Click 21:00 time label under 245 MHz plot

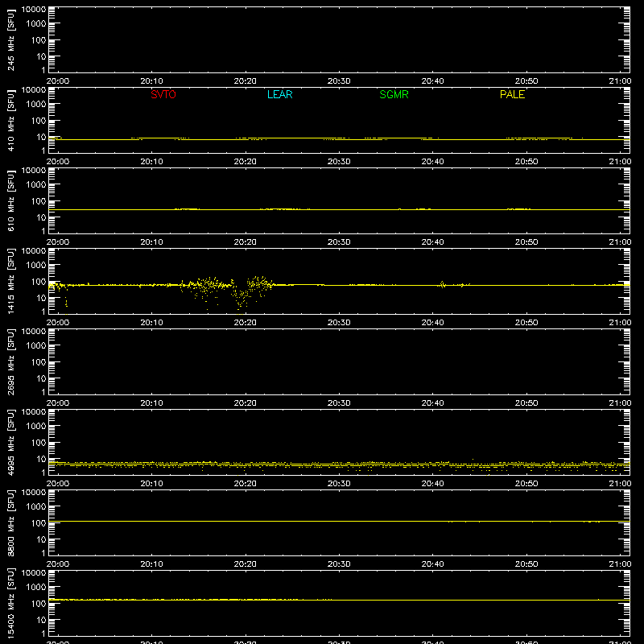[x=620, y=81]
